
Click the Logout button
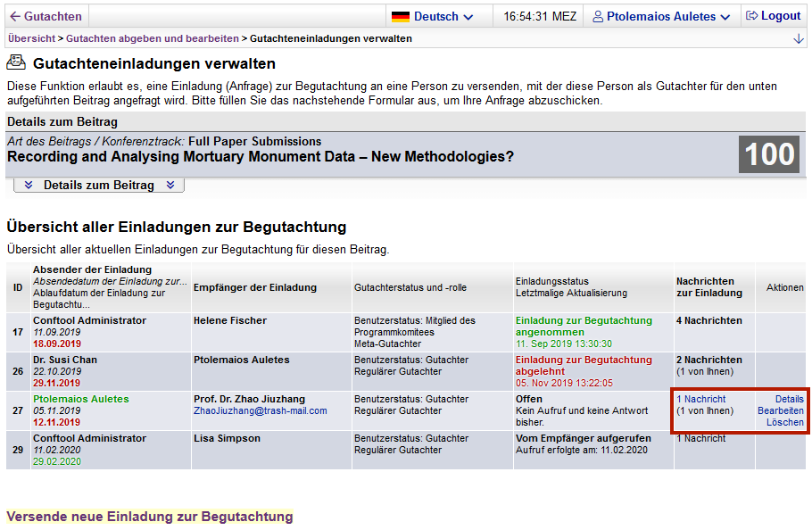tap(773, 16)
